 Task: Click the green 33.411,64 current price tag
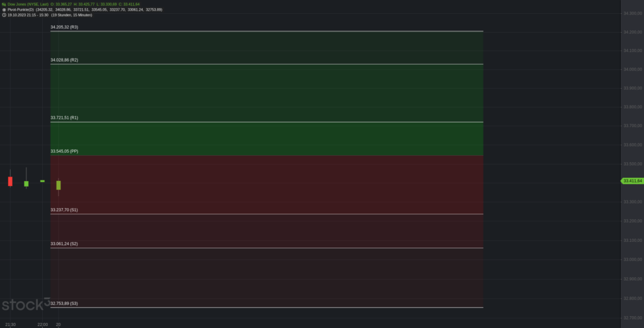coord(631,181)
